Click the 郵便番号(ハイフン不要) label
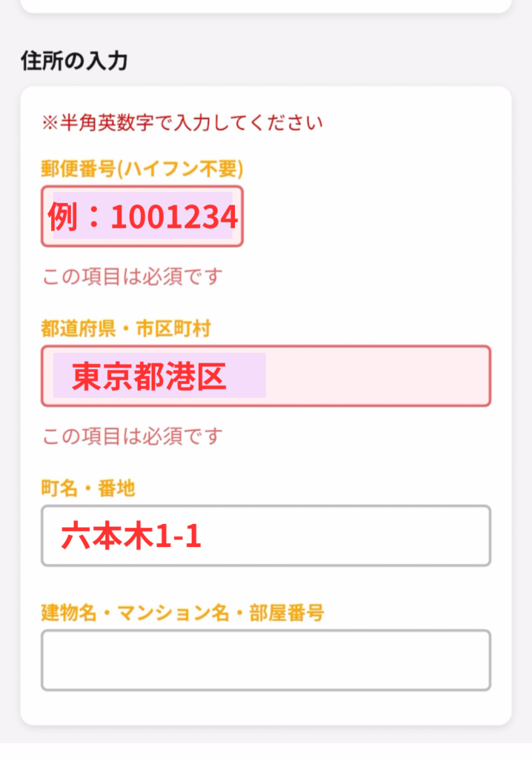The width and height of the screenshot is (532, 759). [142, 170]
